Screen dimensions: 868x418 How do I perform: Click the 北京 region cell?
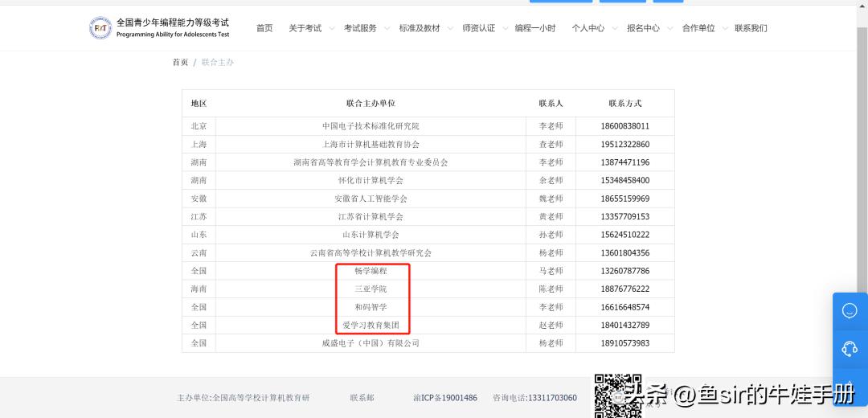point(199,126)
